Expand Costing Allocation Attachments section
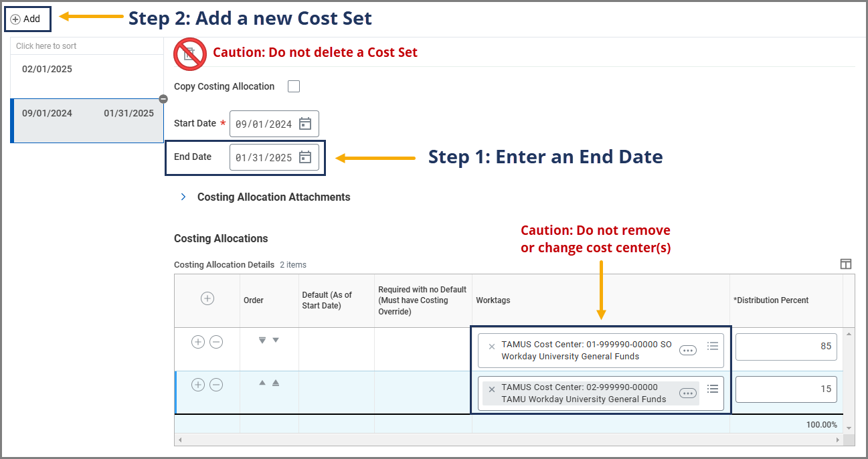This screenshot has width=868, height=459. [x=184, y=197]
